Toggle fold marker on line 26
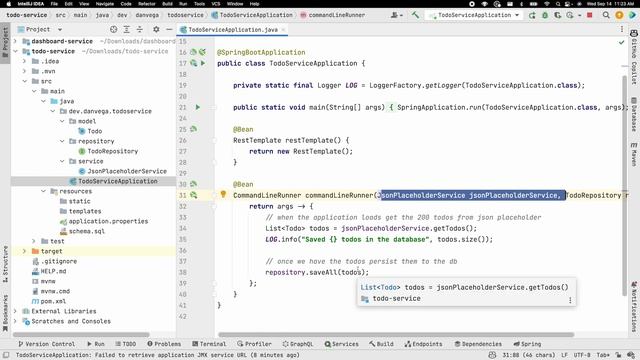Image resolution: width=640 pixels, height=360 pixels. [214, 140]
